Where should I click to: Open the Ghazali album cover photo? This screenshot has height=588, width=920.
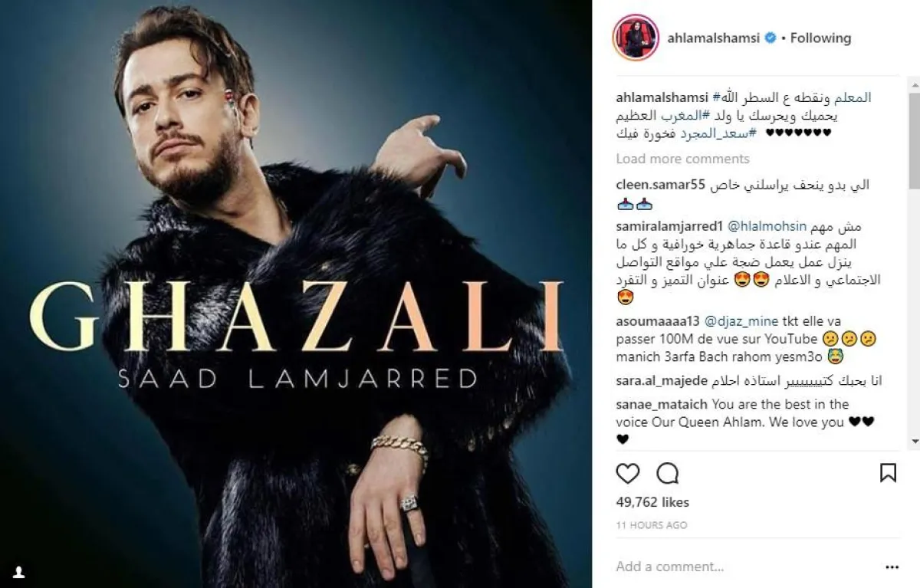point(296,294)
